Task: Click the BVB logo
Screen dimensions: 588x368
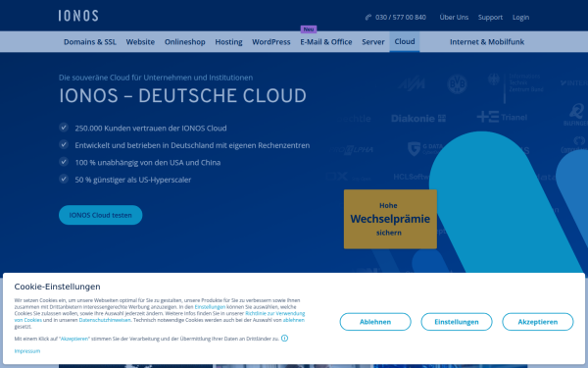Action: (457, 84)
